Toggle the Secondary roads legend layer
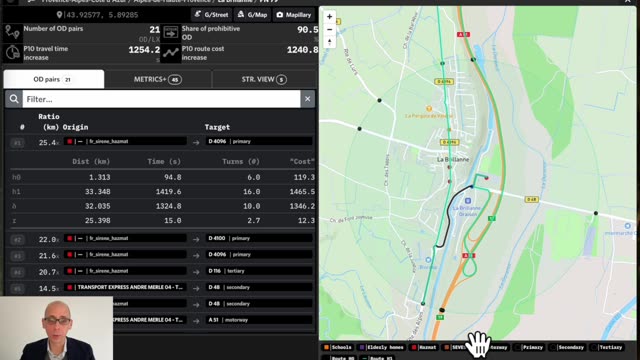Screen dimensions: 640x360 [567, 347]
